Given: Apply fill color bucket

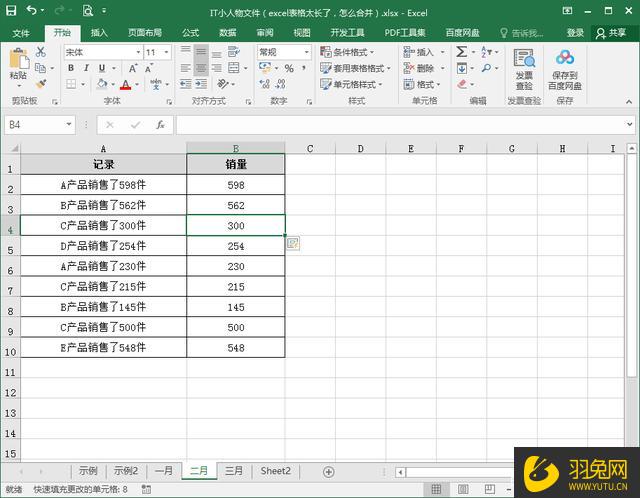Looking at the screenshot, I should tap(102, 84).
